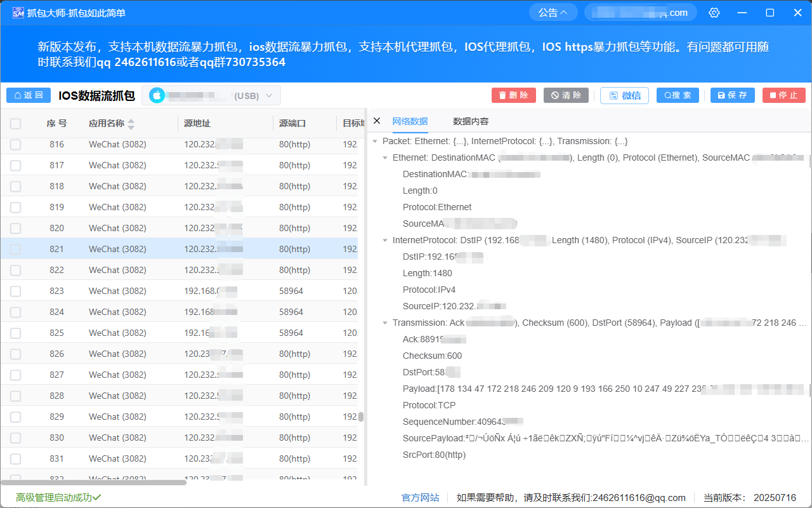812x508 pixels.
Task: Check the box for row 819
Action: pyautogui.click(x=16, y=208)
